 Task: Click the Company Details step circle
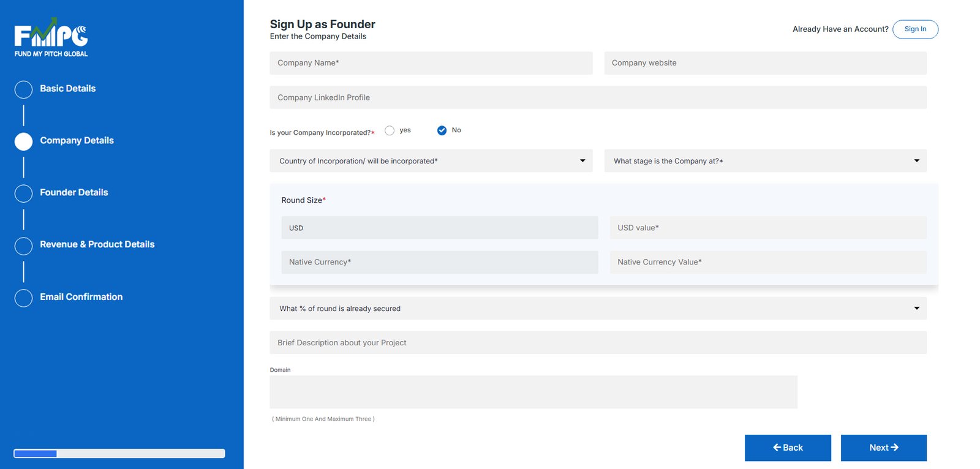(x=23, y=141)
